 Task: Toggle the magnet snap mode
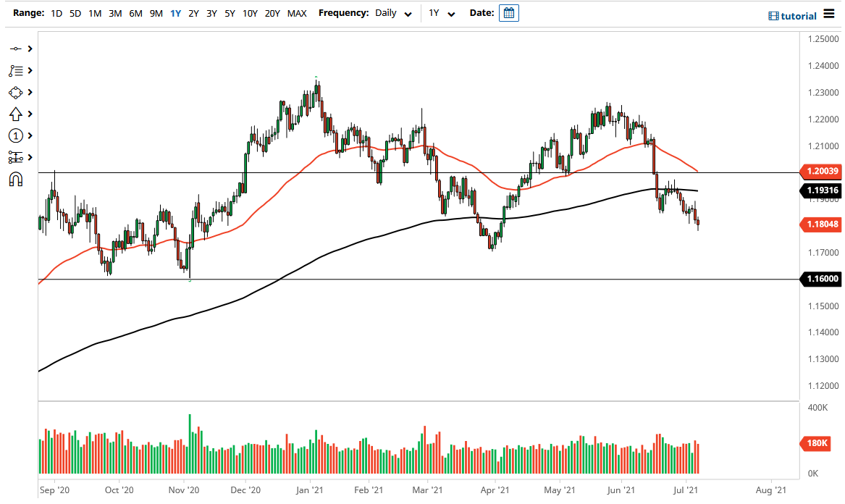pos(15,179)
